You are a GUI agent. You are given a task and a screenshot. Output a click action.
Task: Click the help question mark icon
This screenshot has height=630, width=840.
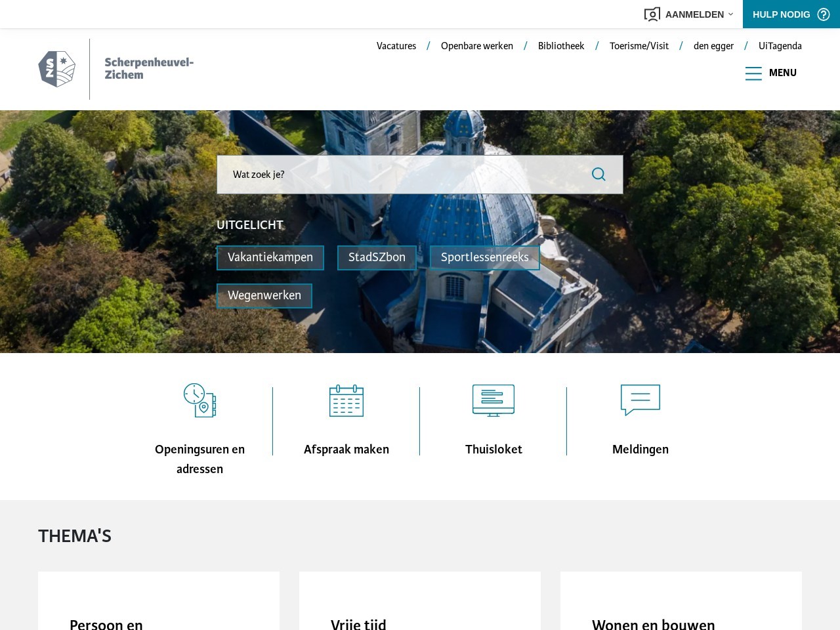pos(824,14)
